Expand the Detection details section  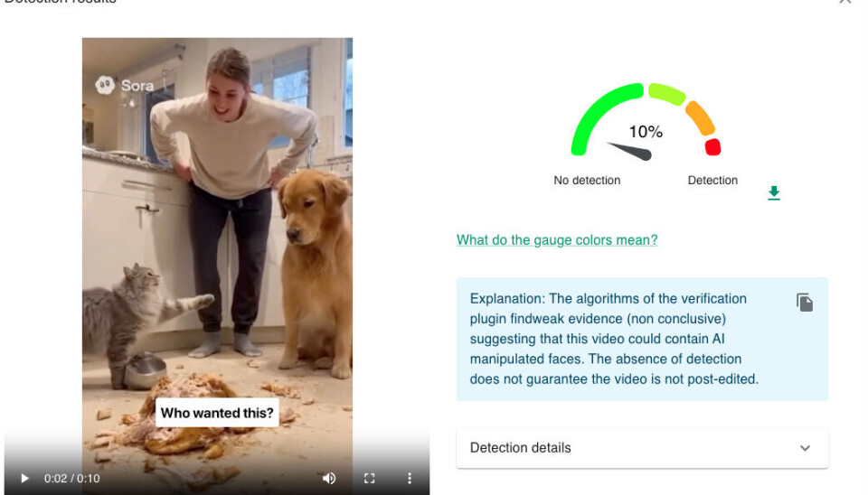(521, 448)
